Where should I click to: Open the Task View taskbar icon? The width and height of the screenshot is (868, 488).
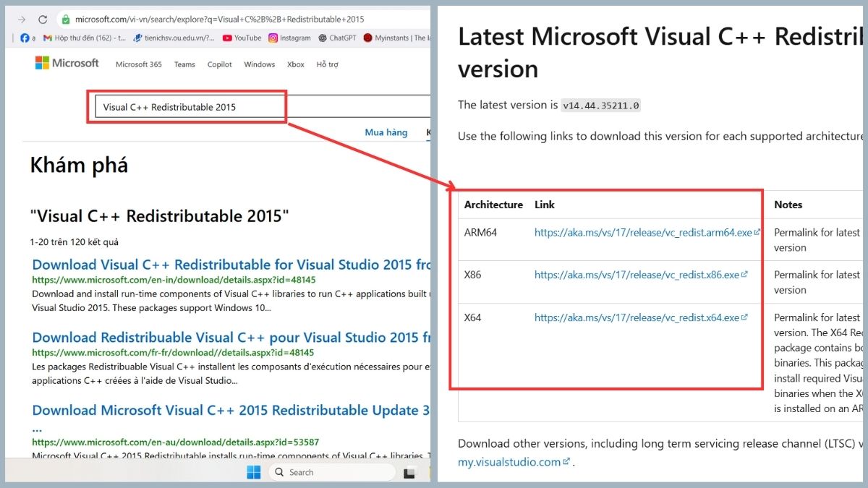pos(409,473)
